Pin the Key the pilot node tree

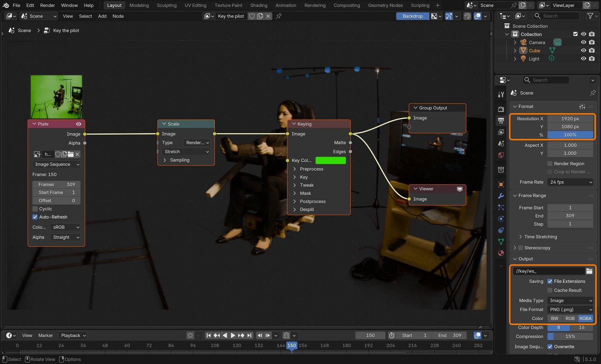click(x=279, y=16)
